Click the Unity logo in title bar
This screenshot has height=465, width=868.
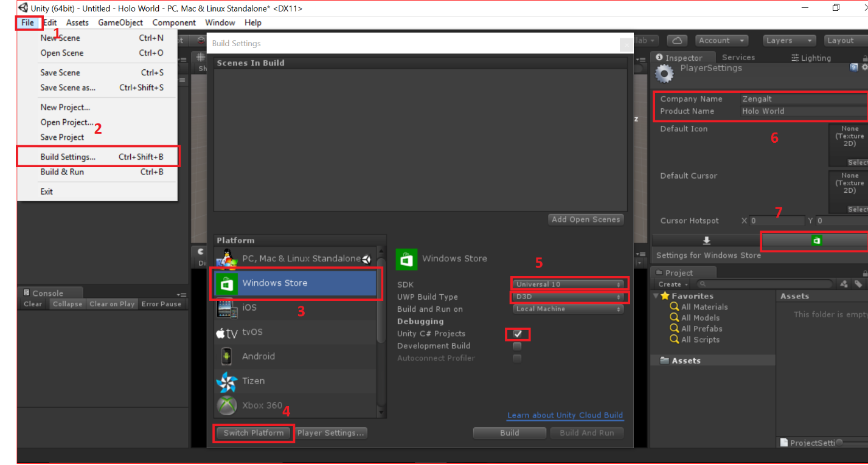point(23,8)
